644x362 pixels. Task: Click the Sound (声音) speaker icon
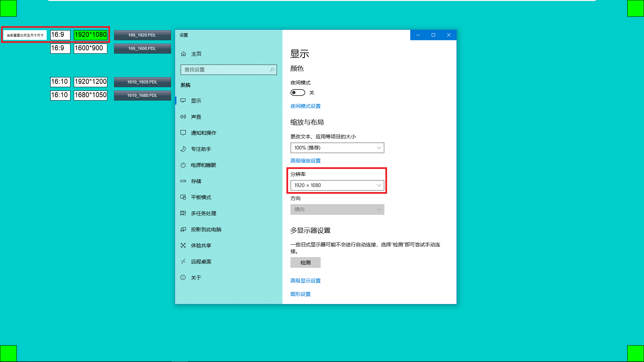(x=183, y=117)
